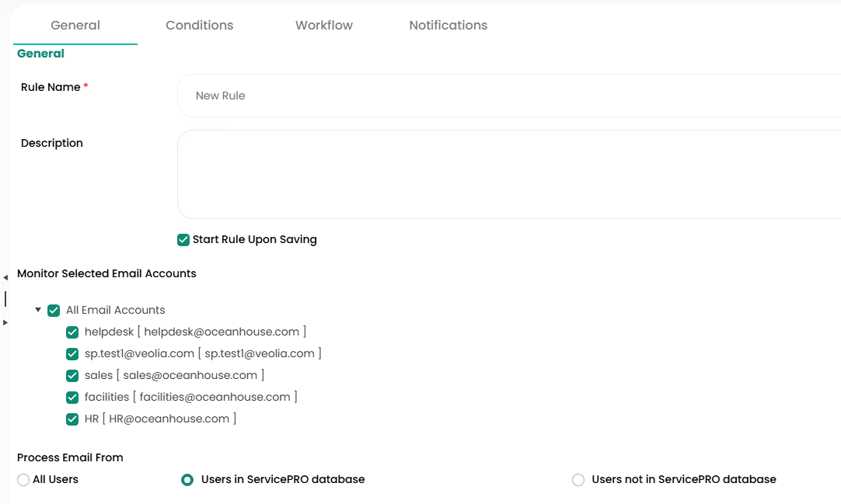Uncheck the sp.test1@veolia.com account

[x=72, y=354]
